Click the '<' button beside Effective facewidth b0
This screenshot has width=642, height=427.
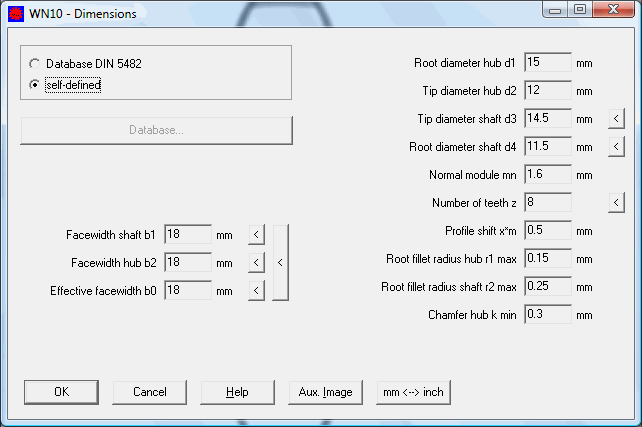256,291
